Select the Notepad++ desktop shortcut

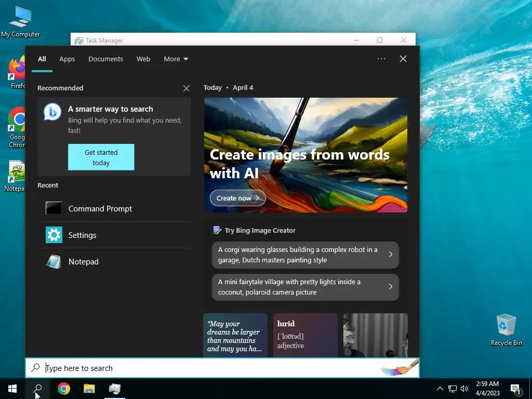pyautogui.click(x=15, y=176)
